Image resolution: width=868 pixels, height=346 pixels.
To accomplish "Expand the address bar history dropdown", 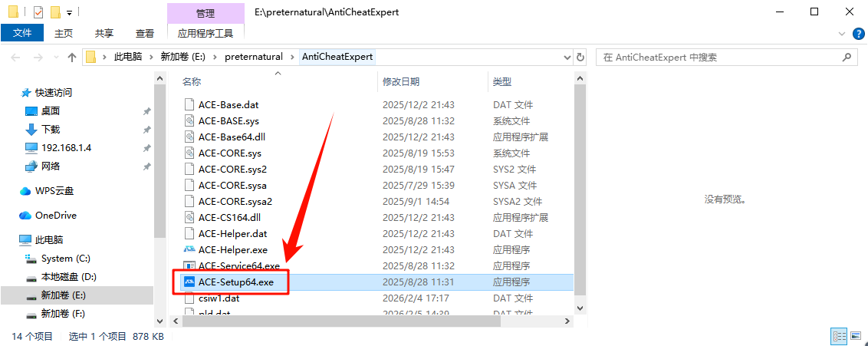I will click(x=567, y=57).
